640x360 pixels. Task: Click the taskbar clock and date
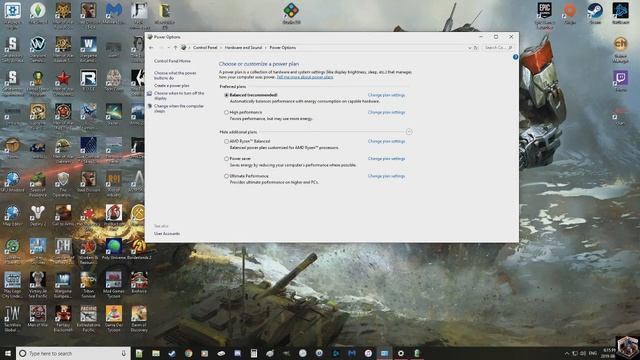point(609,353)
